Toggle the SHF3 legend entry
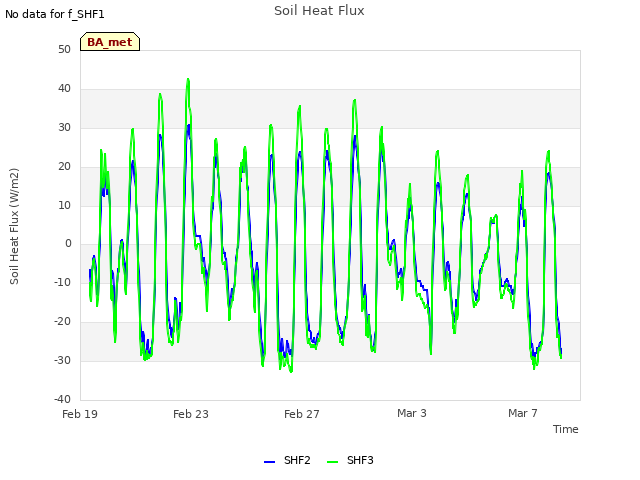 pos(350,460)
